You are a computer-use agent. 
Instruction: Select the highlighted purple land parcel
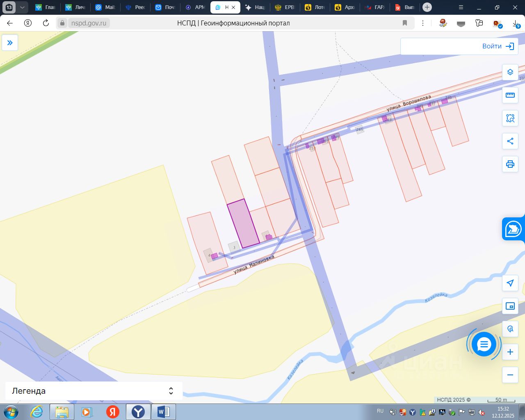(x=243, y=224)
